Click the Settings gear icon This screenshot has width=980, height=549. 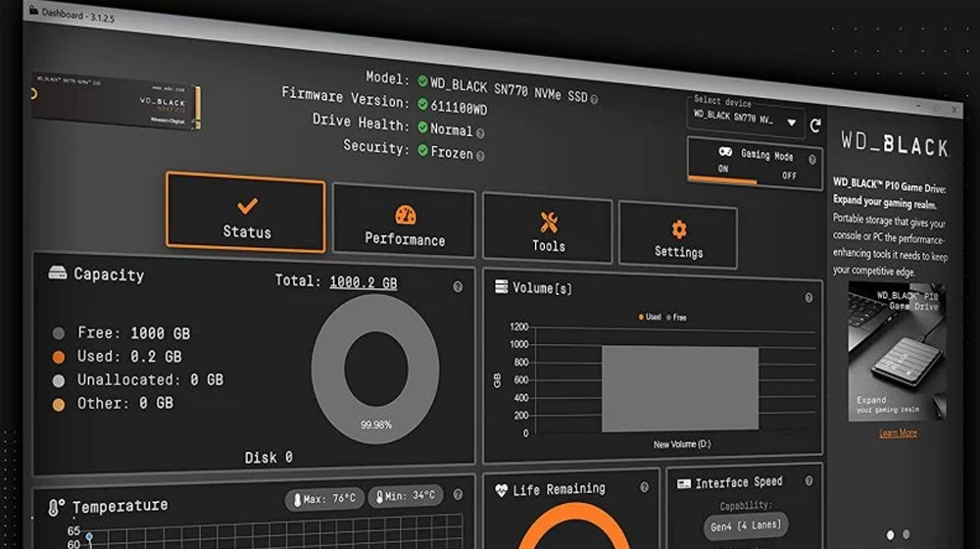pyautogui.click(x=679, y=229)
